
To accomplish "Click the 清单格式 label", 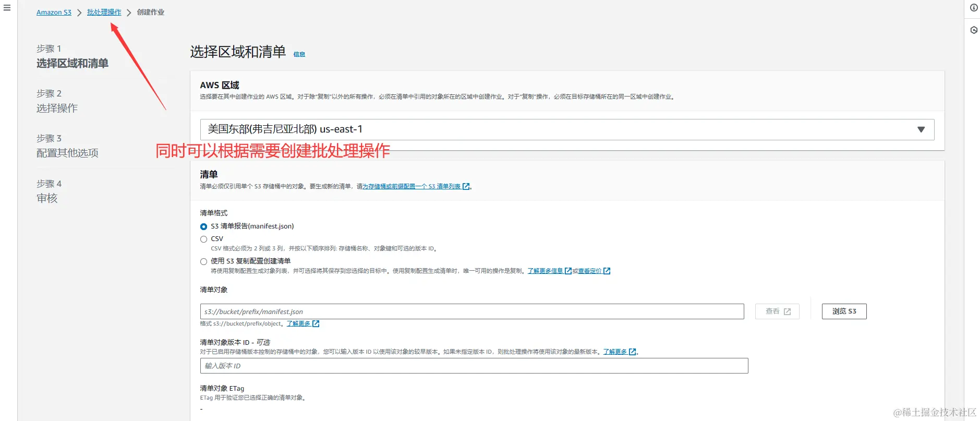I will click(x=213, y=213).
